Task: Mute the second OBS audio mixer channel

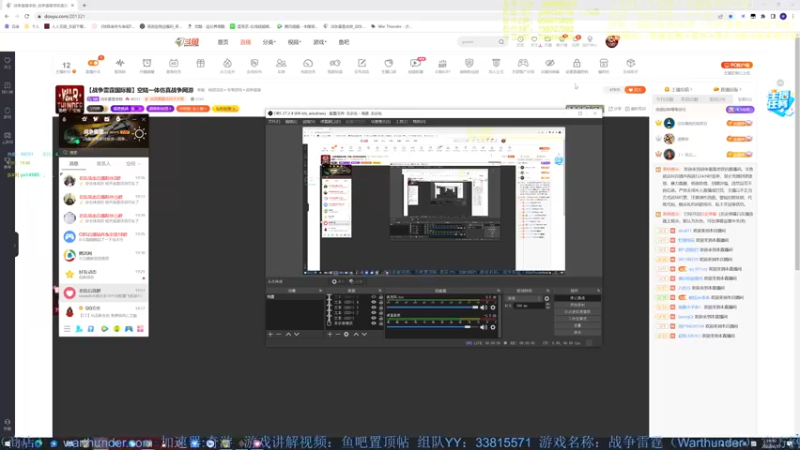Action: pos(483,327)
